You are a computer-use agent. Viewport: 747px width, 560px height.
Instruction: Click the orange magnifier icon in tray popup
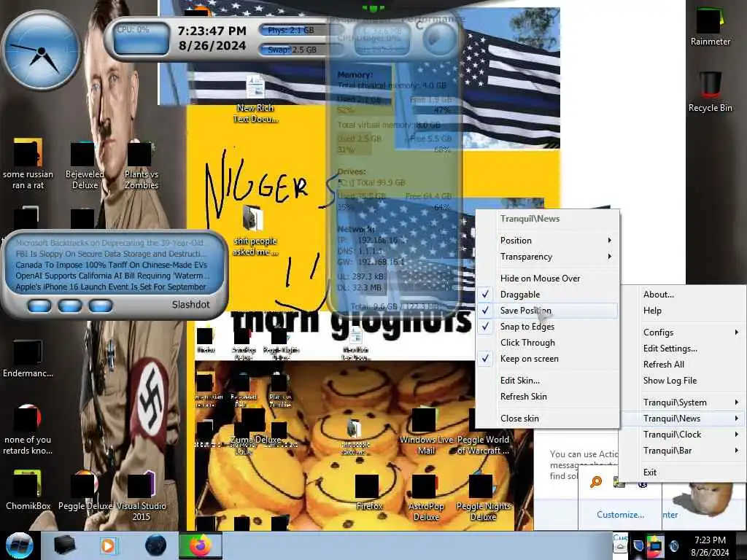pyautogui.click(x=595, y=482)
